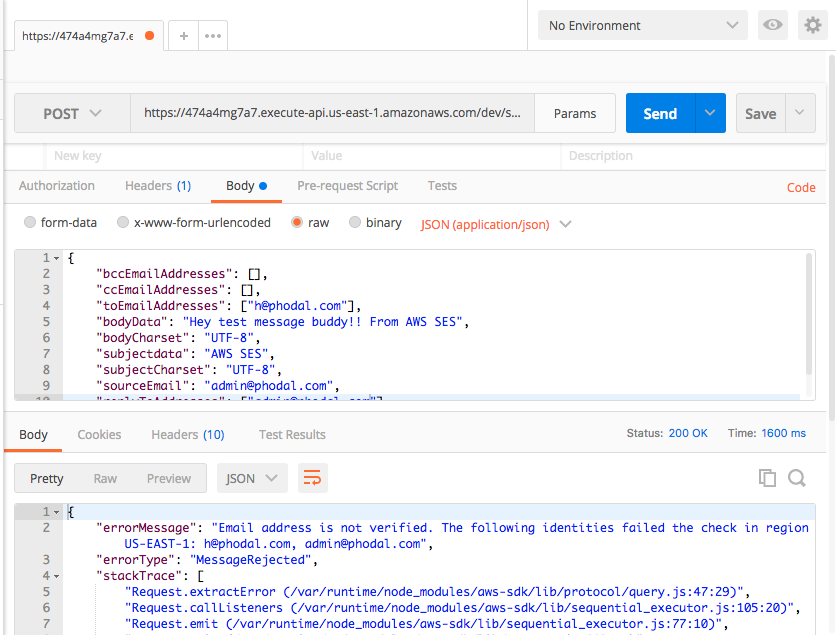Click the "toEmailAddresses" line in body
Image resolution: width=836 pixels, height=635 pixels.
click(x=229, y=306)
